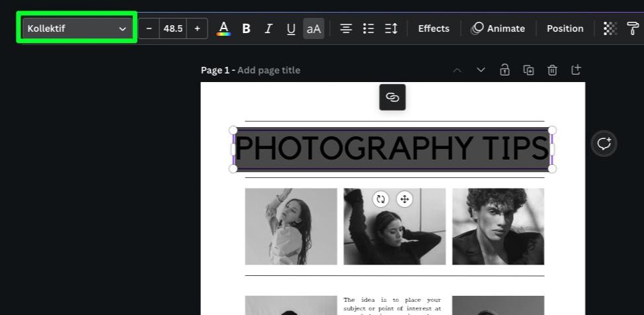
Task: Open the Effects panel
Action: [x=434, y=28]
